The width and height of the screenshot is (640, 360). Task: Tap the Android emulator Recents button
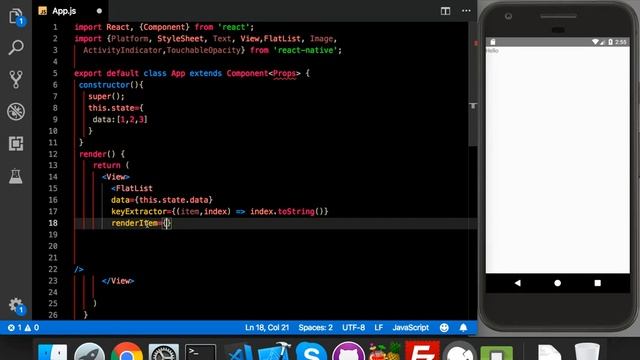tap(598, 283)
